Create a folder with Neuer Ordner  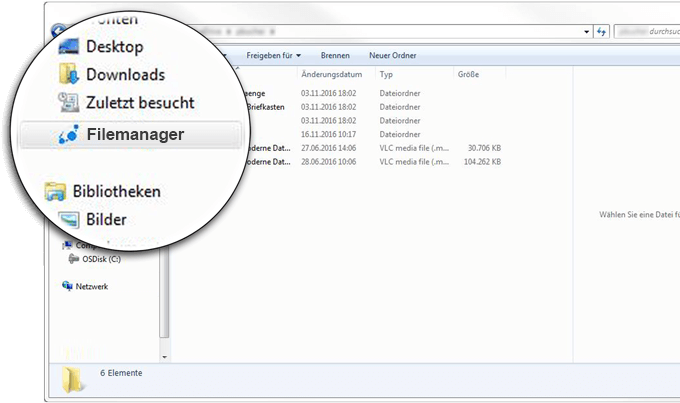(392, 56)
